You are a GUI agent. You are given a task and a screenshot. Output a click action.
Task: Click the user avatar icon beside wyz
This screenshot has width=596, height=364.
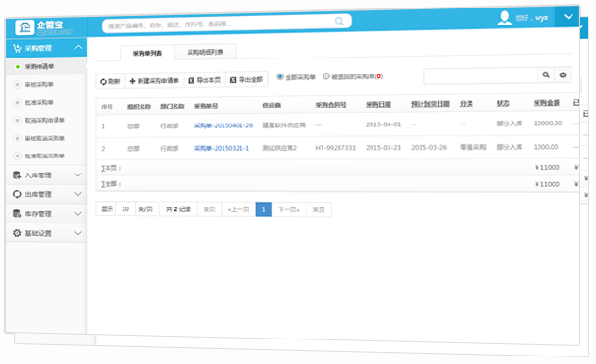coord(505,18)
